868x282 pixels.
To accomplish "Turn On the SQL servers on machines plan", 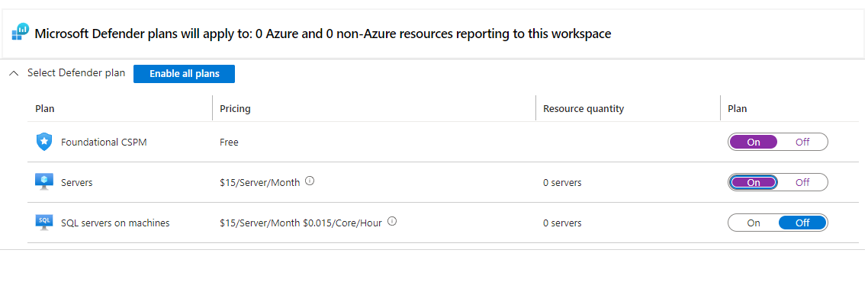I will [754, 223].
